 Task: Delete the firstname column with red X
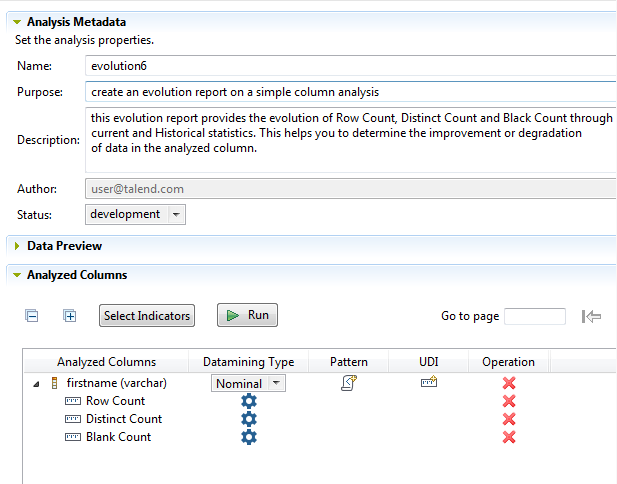click(x=508, y=383)
